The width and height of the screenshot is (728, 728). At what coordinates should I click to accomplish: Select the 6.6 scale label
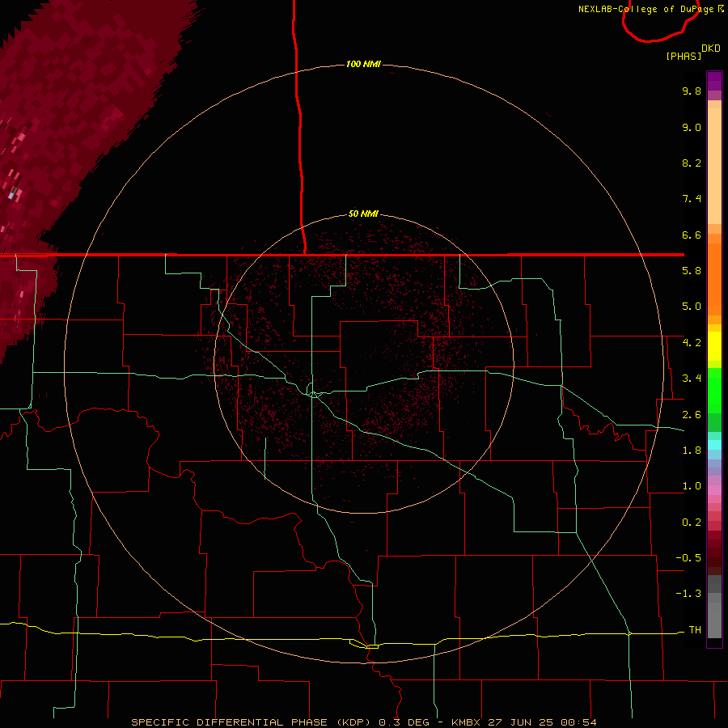click(692, 235)
